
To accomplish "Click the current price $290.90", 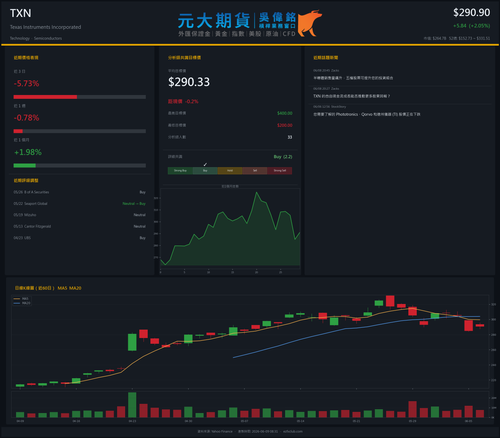I will (x=471, y=13).
